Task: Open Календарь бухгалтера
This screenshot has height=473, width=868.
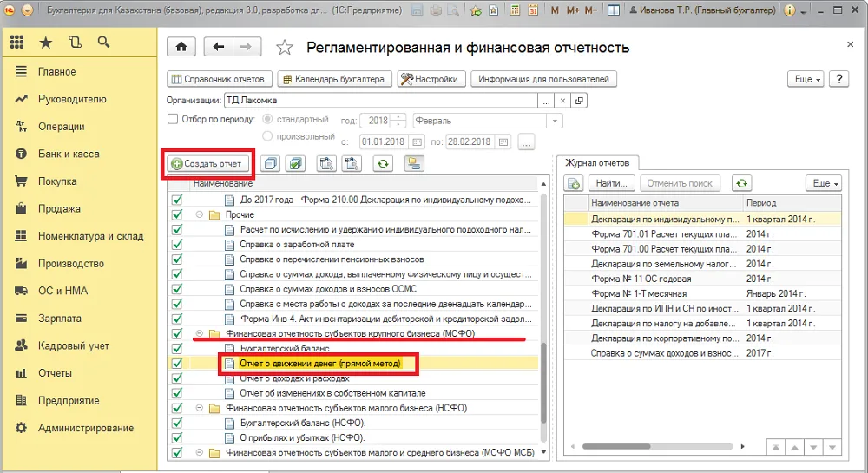Action: pos(334,79)
